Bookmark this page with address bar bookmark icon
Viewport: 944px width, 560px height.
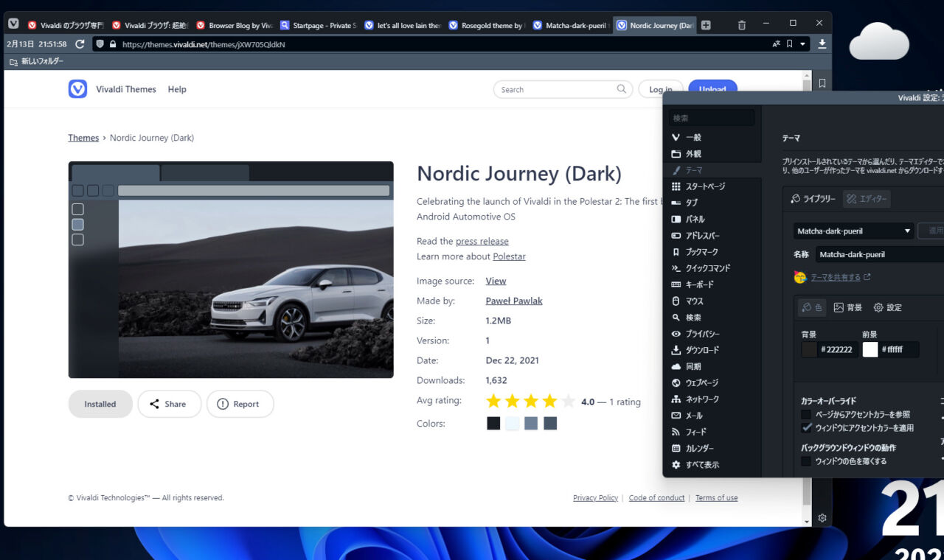[x=789, y=44]
